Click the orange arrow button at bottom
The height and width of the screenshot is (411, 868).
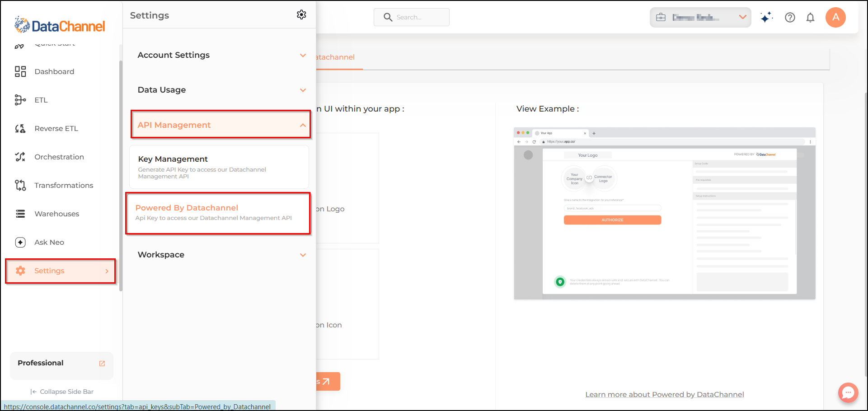[328, 382]
